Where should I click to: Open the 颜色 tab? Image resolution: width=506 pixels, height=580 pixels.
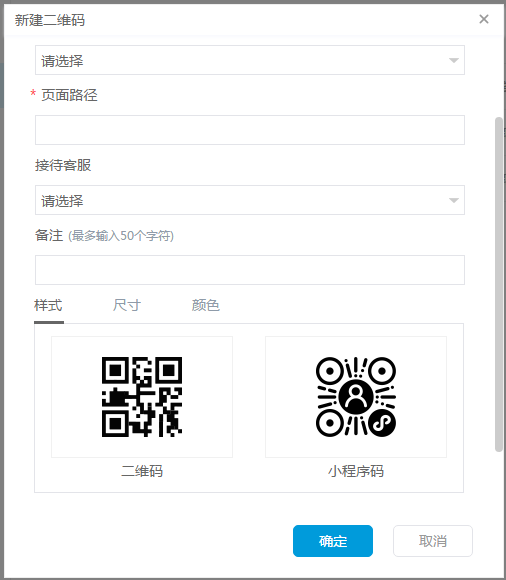206,306
